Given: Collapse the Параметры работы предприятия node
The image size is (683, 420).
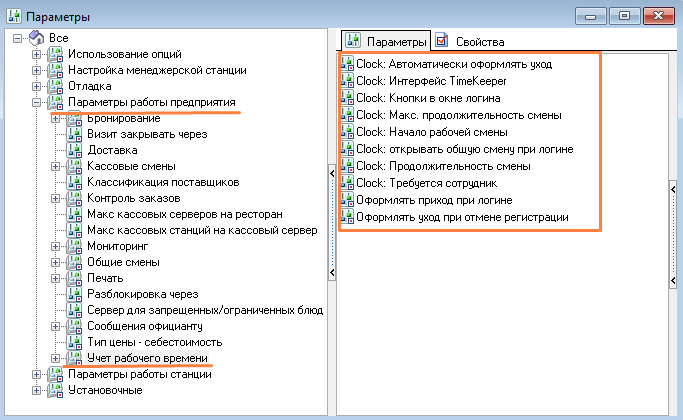Looking at the screenshot, I should [37, 102].
